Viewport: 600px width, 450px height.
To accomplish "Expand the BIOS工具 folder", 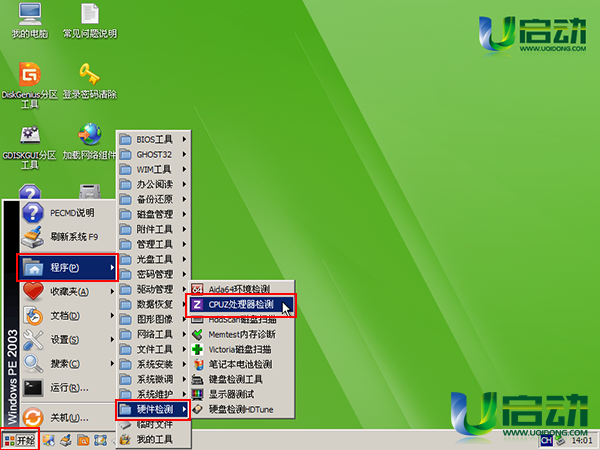I will (x=153, y=139).
